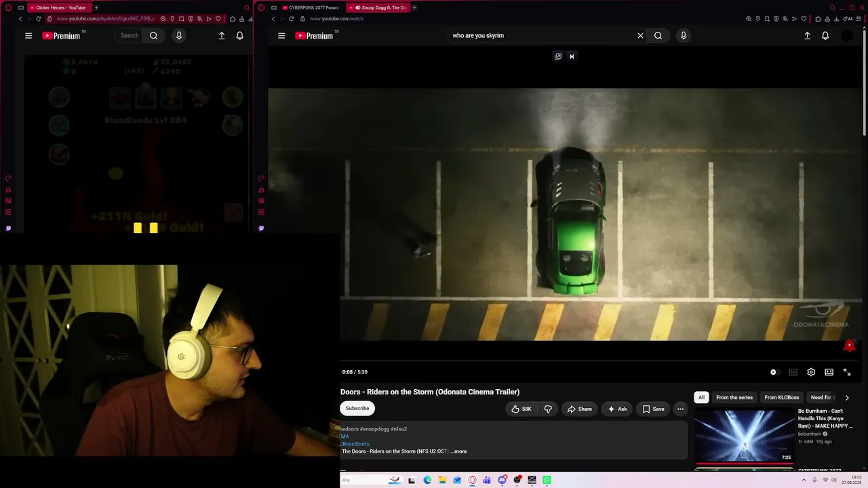Open create/upload in right YouTube window
Screen dimensions: 868x488
807,36
